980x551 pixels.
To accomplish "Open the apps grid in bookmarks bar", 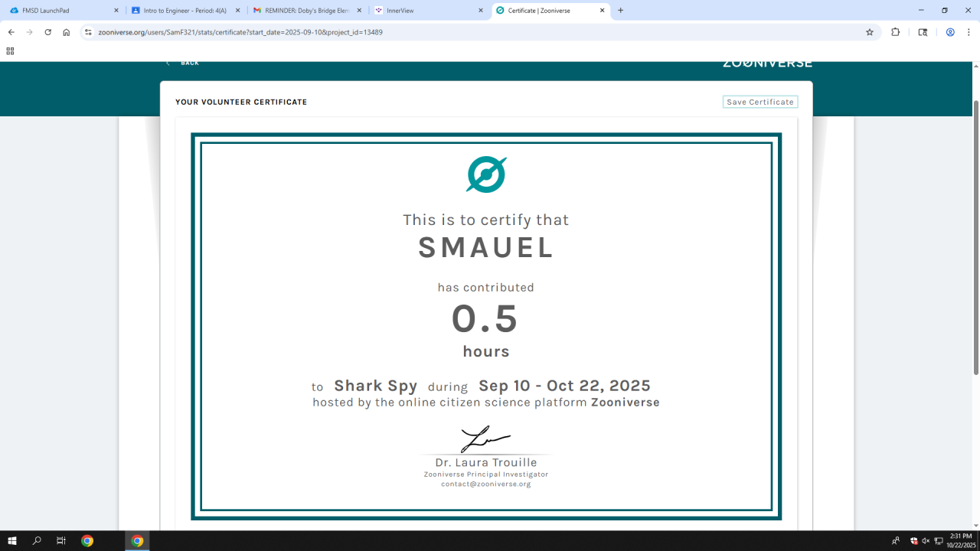I will click(x=10, y=51).
